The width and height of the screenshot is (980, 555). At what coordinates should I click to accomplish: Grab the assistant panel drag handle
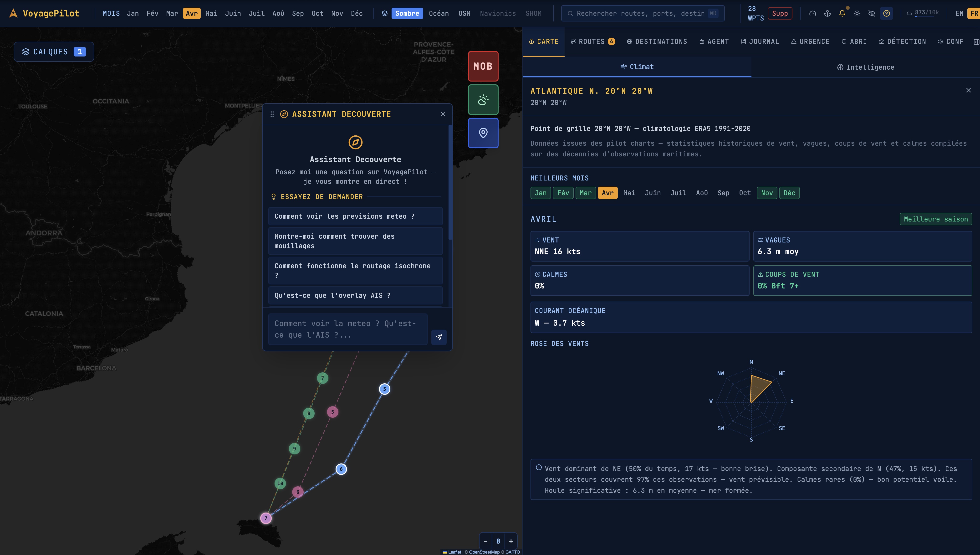click(272, 114)
